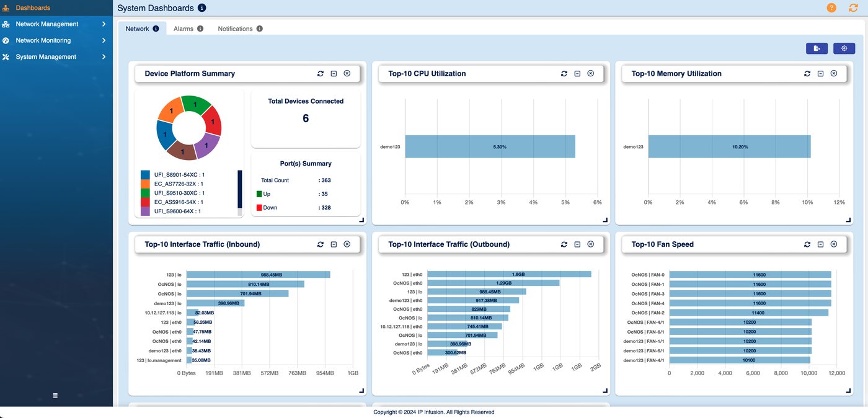868x418 pixels.
Task: Close the Top-10 Memory Utilization widget
Action: pos(834,73)
